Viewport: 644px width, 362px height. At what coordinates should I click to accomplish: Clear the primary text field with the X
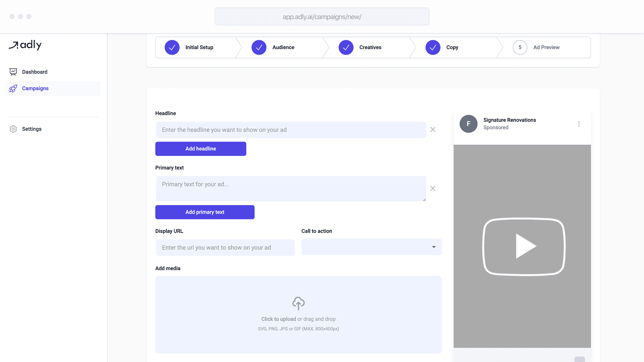coord(433,188)
